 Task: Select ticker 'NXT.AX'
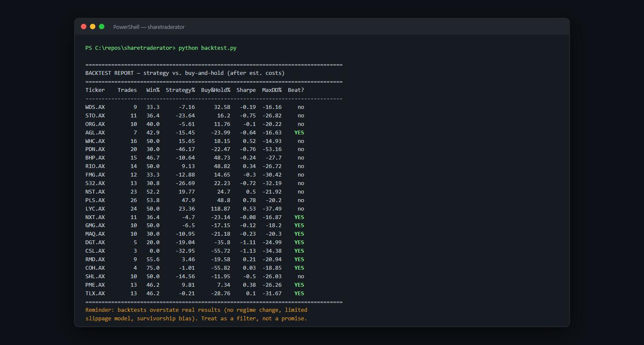click(95, 217)
